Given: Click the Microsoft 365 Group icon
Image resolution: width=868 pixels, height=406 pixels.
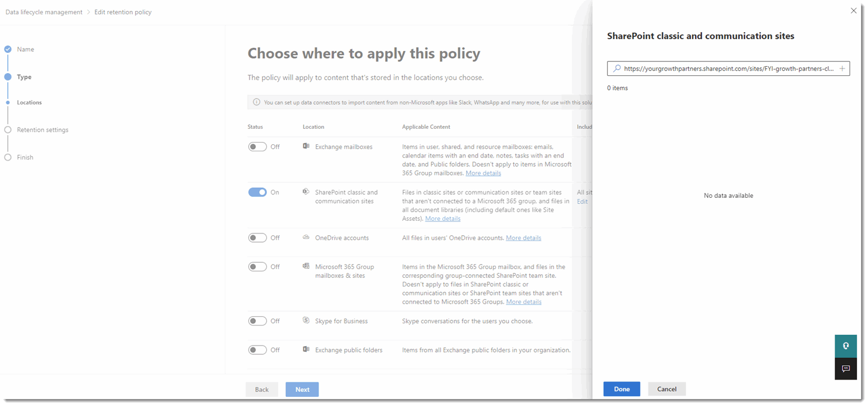Looking at the screenshot, I should tap(306, 266).
